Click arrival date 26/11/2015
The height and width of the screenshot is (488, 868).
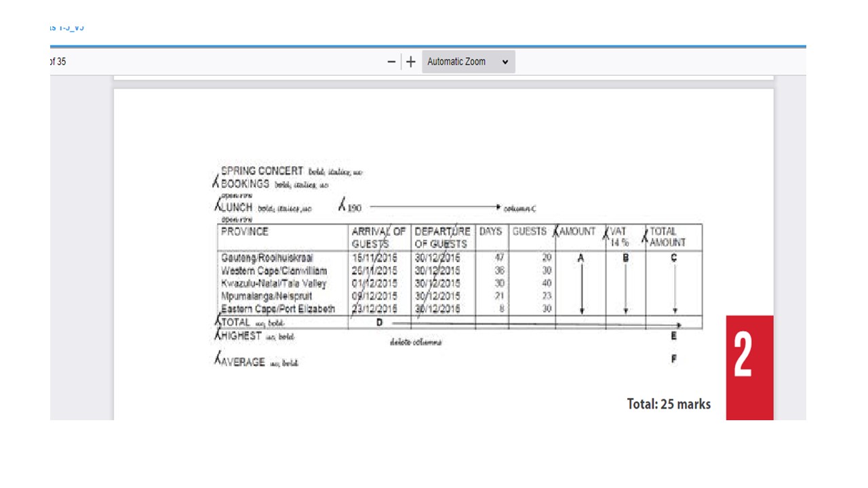374,271
